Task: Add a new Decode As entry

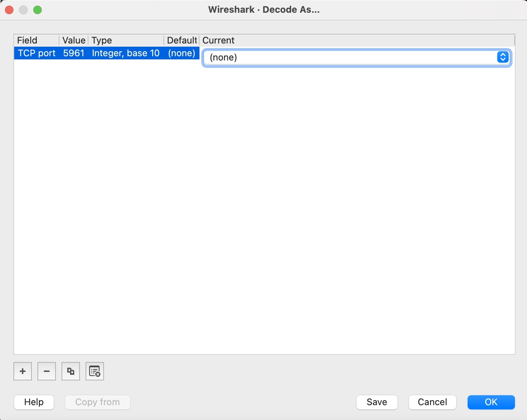Action: [23, 371]
